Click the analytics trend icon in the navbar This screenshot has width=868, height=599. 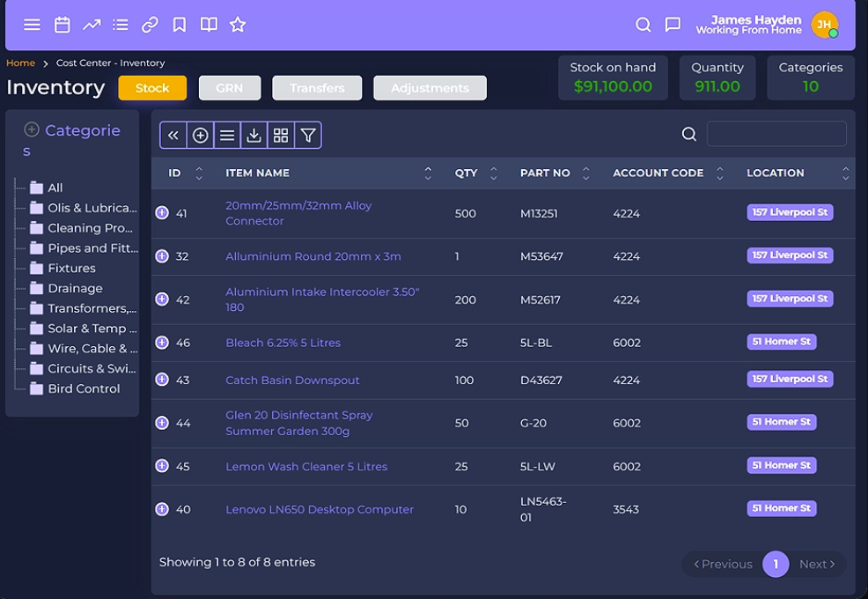coord(92,25)
